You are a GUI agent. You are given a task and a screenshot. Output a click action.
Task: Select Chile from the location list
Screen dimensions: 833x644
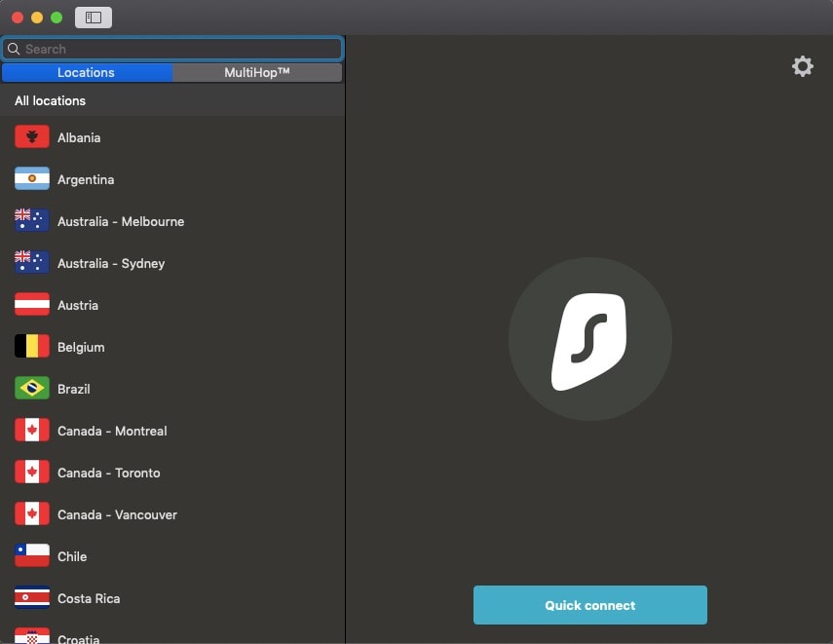(172, 556)
